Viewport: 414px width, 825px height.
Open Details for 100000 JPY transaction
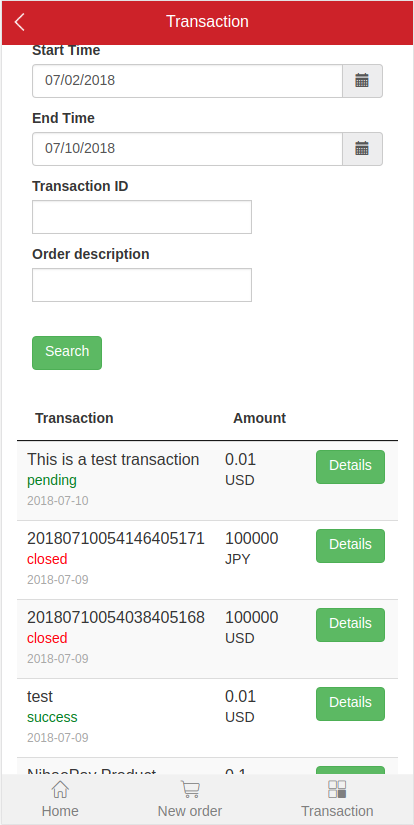pos(350,546)
